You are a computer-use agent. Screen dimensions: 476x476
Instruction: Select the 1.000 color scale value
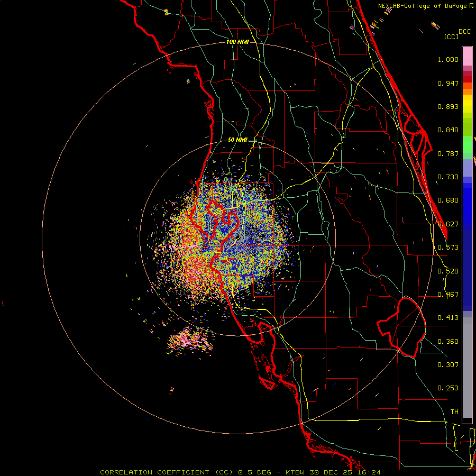pos(448,59)
